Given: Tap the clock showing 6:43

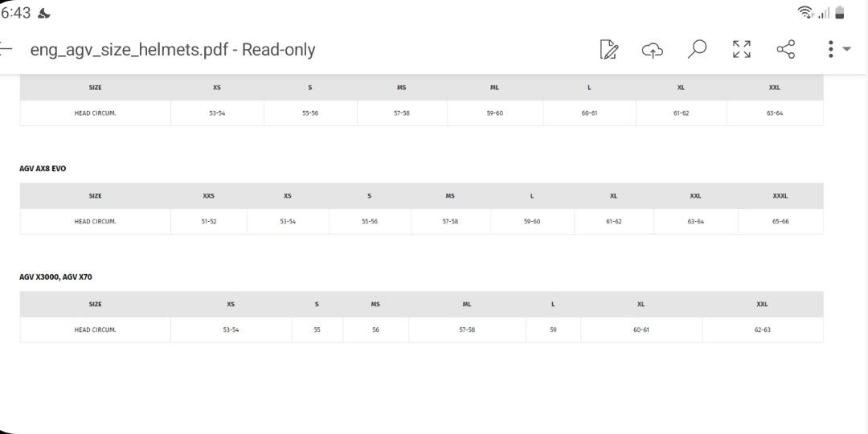Looking at the screenshot, I should pos(15,13).
